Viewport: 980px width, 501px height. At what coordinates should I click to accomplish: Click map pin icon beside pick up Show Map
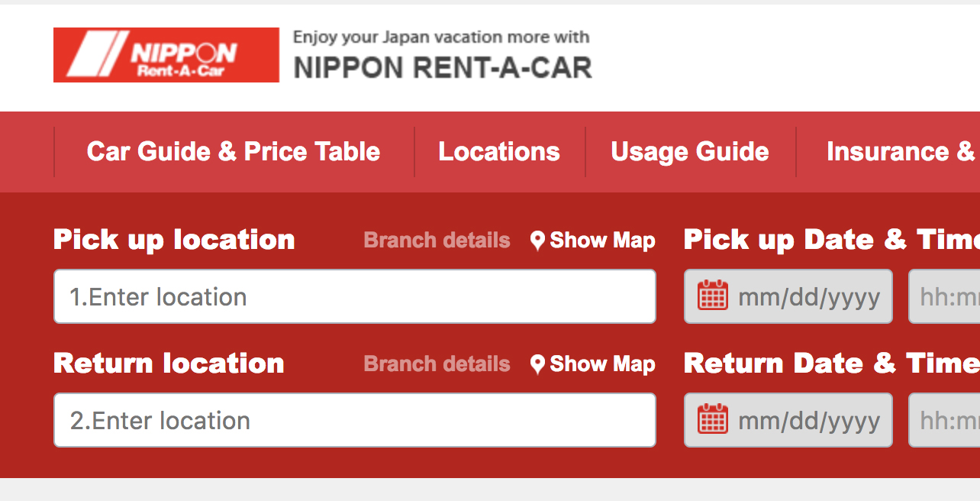538,241
